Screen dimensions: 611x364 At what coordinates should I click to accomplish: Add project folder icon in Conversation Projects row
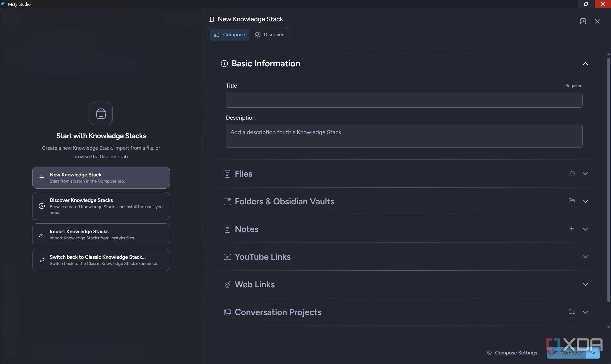pos(572,312)
